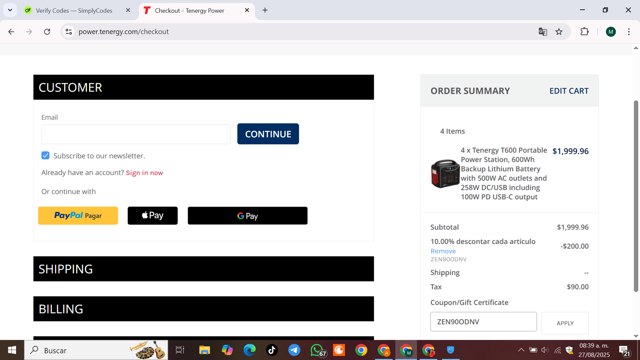The width and height of the screenshot is (640, 360).
Task: Click the 4 Items label
Action: click(452, 131)
